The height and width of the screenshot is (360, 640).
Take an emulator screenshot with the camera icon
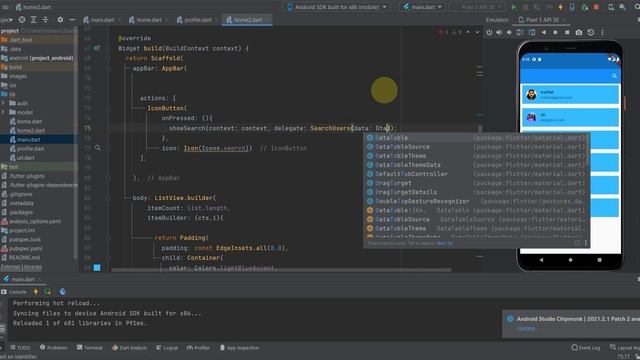click(x=579, y=32)
